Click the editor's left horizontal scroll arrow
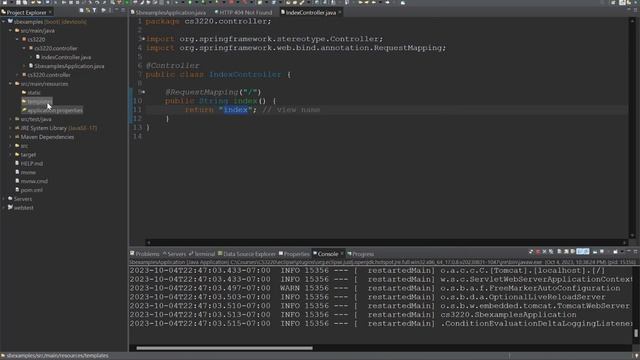Screen dimensions: 640x360 [x=148, y=242]
